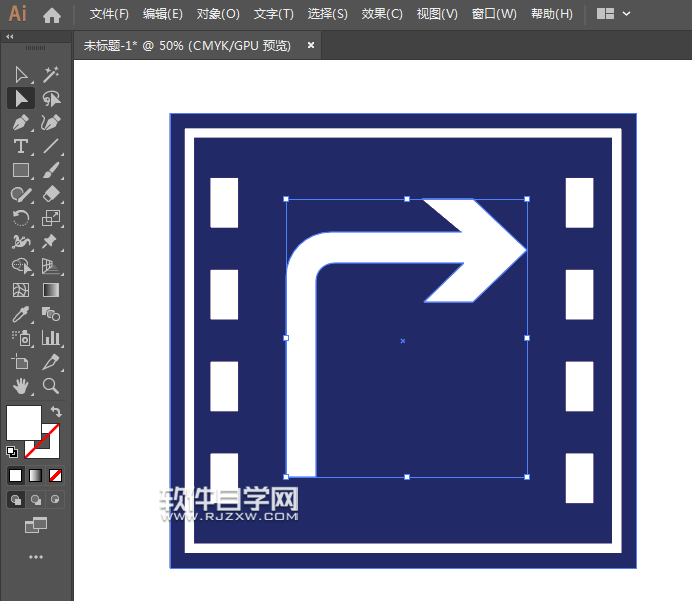
Task: Enable Draw Normal mode
Action: [16, 500]
